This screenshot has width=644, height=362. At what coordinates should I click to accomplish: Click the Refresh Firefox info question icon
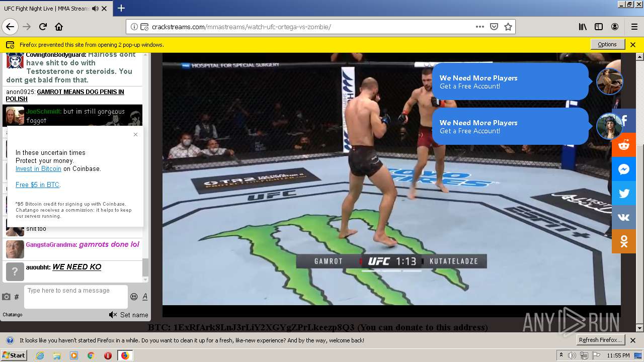[10, 340]
